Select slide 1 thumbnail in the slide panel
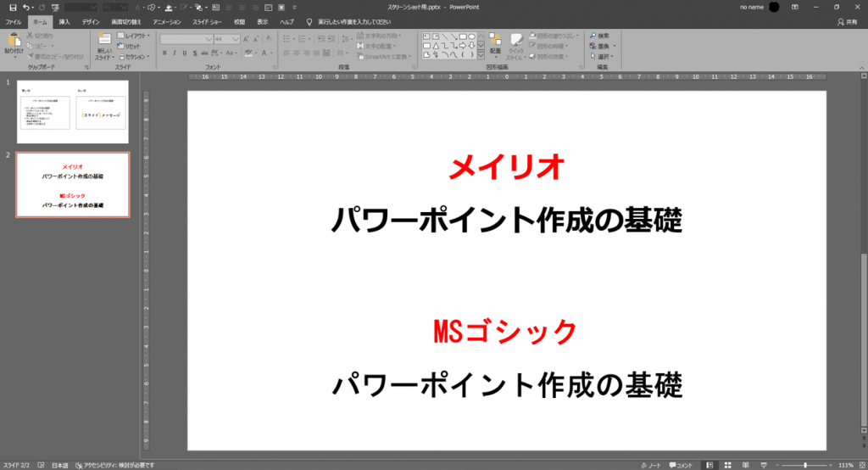This screenshot has height=470, width=868. coord(72,111)
